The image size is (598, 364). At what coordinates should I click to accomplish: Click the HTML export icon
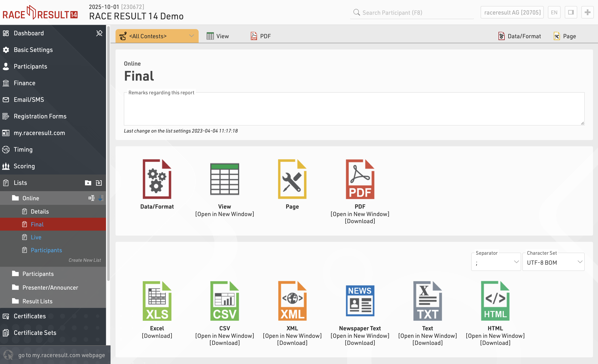pyautogui.click(x=495, y=301)
